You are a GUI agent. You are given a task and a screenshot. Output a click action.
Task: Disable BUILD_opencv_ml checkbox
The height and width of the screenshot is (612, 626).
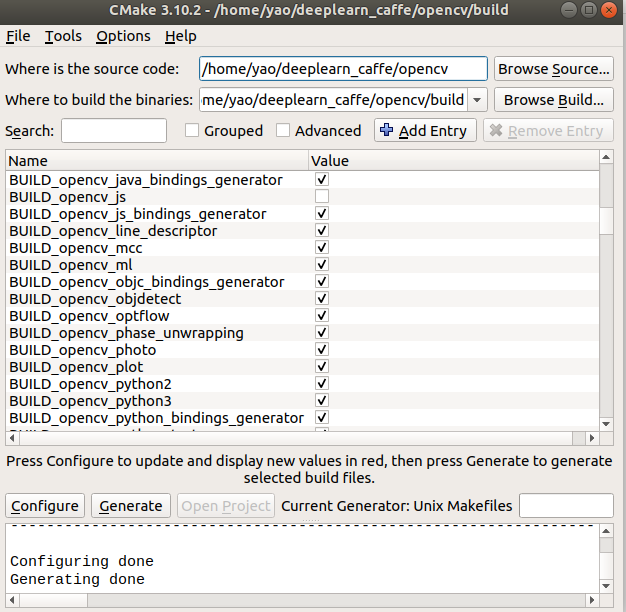[322, 265]
